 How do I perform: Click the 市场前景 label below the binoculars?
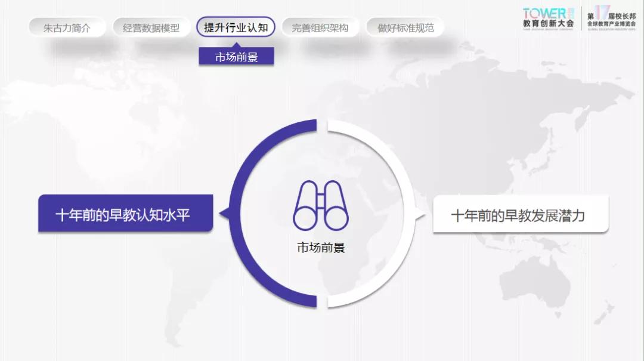pyautogui.click(x=321, y=248)
